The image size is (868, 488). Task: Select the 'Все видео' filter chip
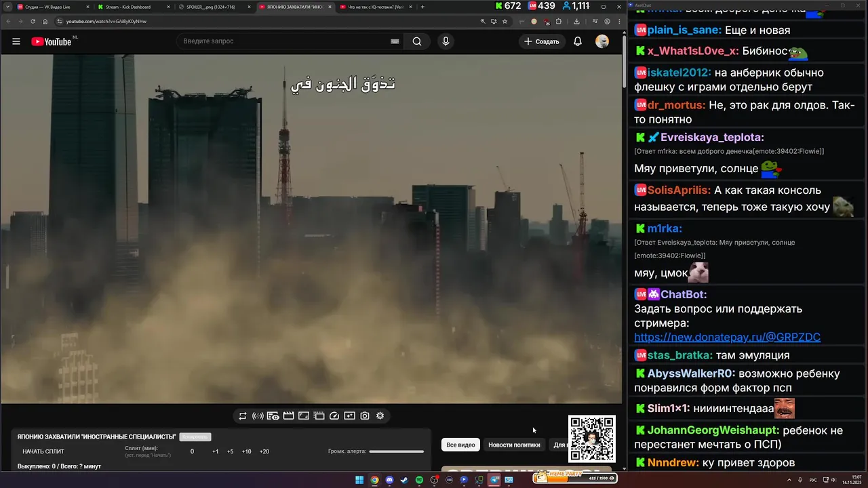tap(460, 445)
